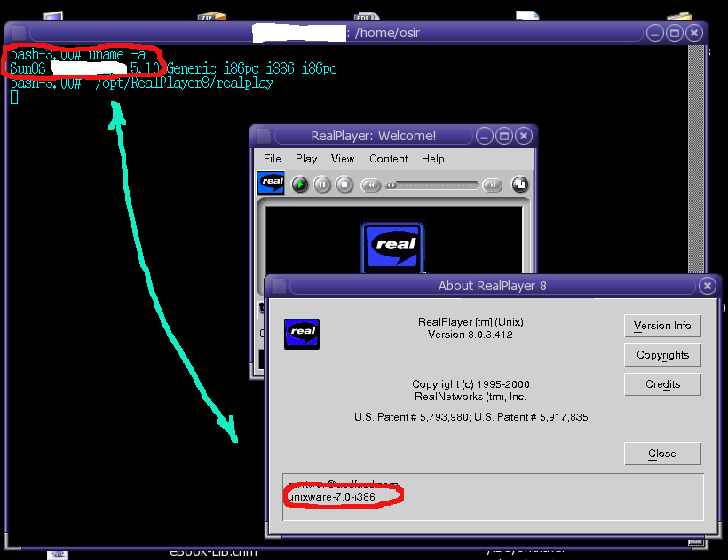Click the 'uname -a' command in terminal
This screenshot has width=728, height=560.
tap(117, 55)
